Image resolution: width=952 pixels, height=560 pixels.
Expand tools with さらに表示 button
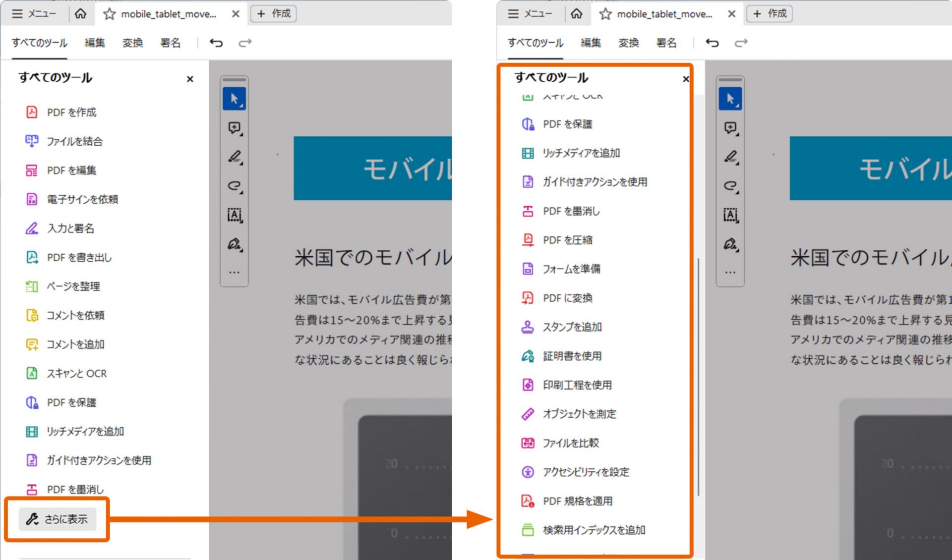58,519
